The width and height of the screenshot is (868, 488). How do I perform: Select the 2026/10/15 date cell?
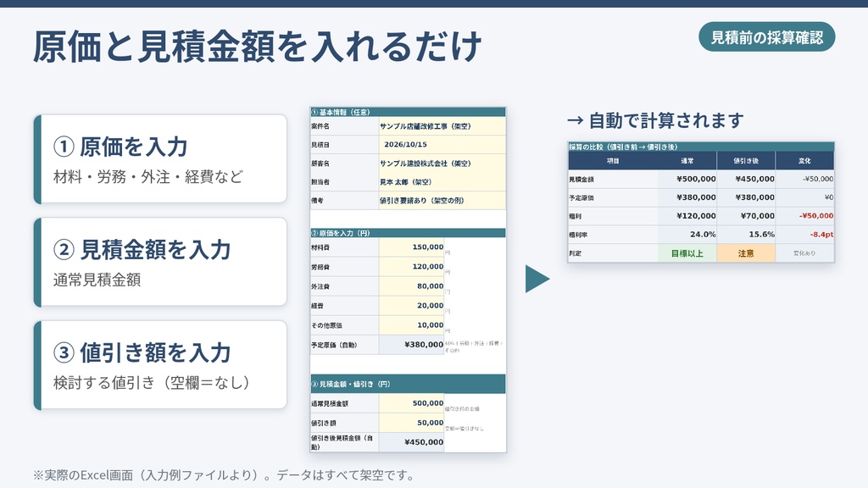click(x=442, y=144)
